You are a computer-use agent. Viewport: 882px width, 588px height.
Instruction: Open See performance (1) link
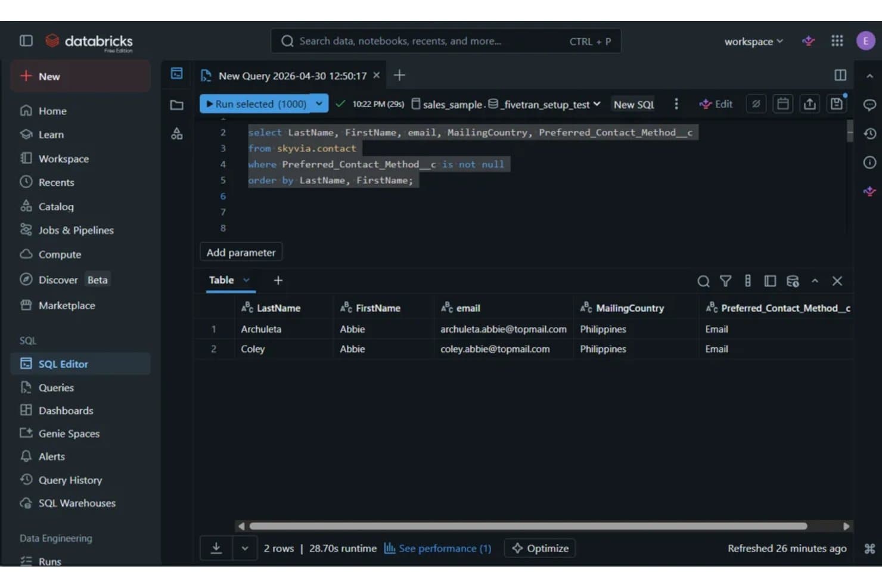coord(438,548)
